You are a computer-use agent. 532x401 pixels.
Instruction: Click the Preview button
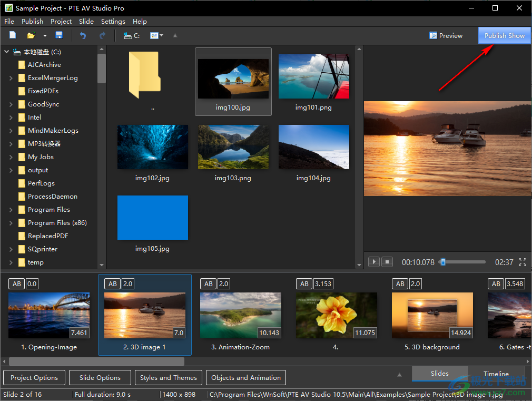[x=446, y=36]
